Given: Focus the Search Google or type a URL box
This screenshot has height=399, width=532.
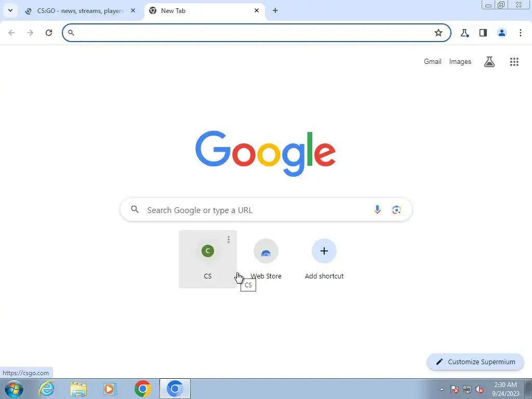Looking at the screenshot, I should pyautogui.click(x=266, y=210).
